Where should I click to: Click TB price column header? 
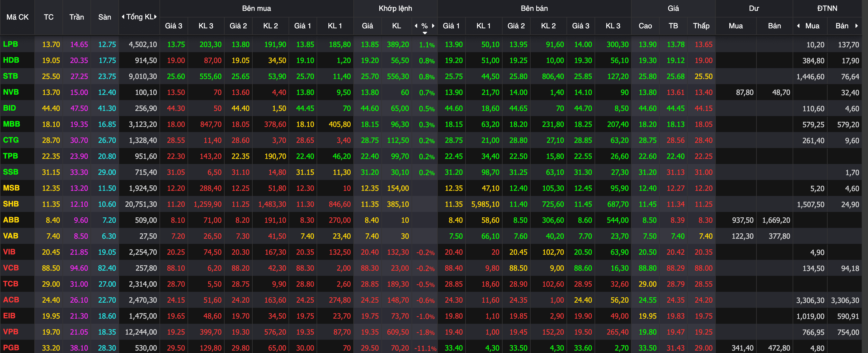(673, 26)
